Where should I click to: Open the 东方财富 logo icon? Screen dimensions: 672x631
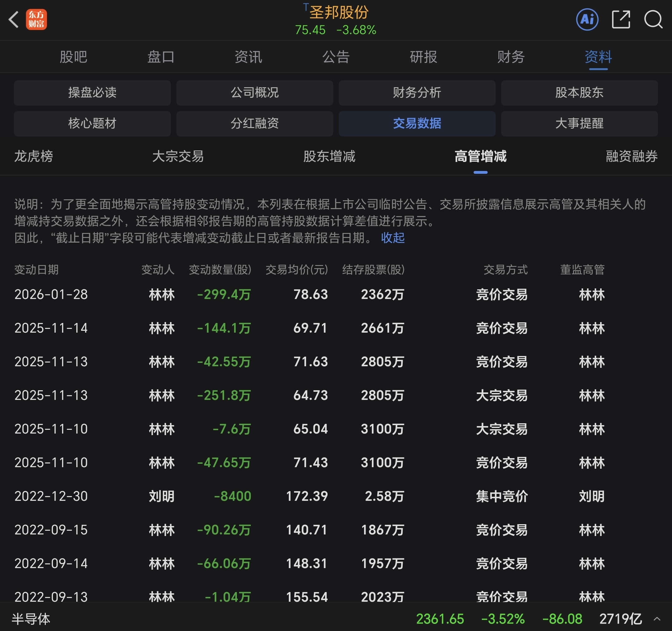[x=36, y=20]
